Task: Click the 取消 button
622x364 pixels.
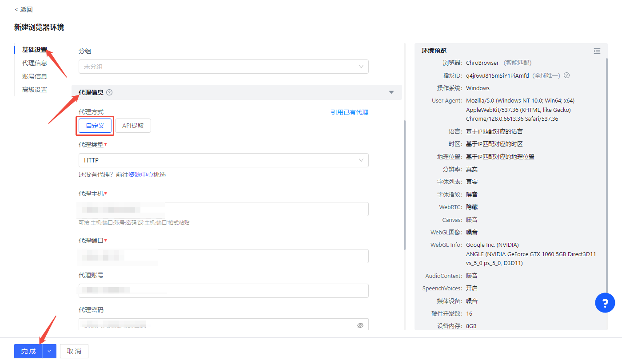Action: 74,351
